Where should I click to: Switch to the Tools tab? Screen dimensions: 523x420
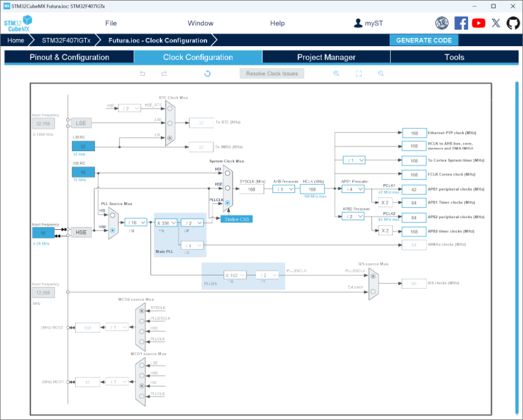[454, 57]
